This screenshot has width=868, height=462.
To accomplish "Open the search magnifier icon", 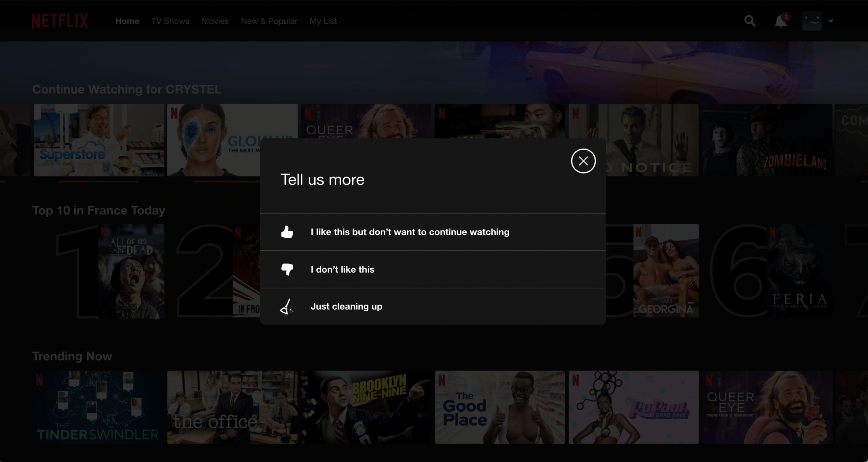I will [x=750, y=21].
